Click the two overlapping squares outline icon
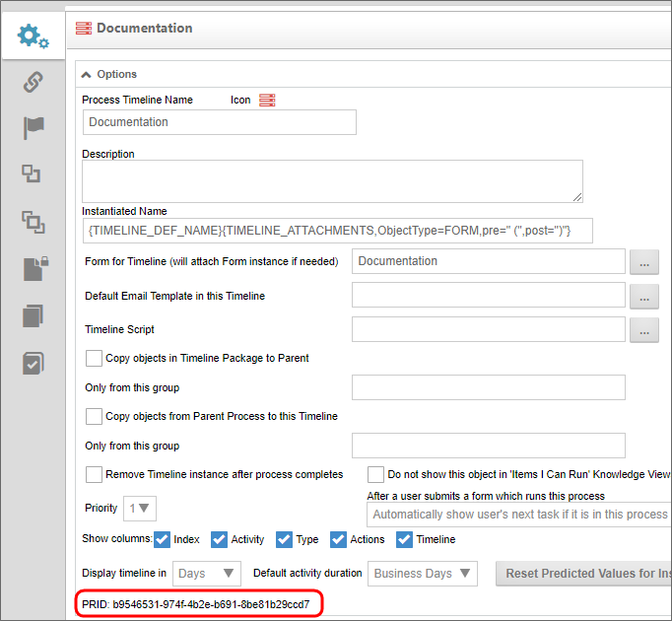 pyautogui.click(x=33, y=174)
